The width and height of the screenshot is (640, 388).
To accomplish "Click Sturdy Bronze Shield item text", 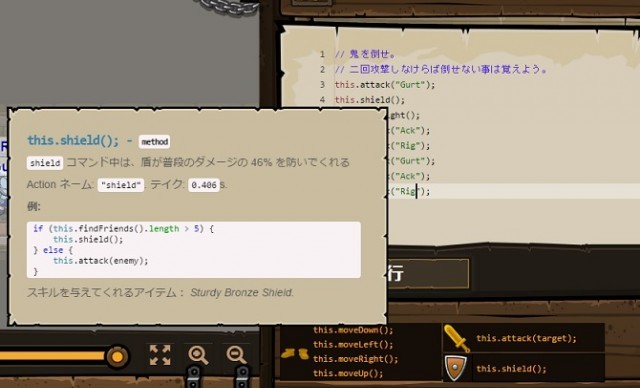I will point(242,293).
